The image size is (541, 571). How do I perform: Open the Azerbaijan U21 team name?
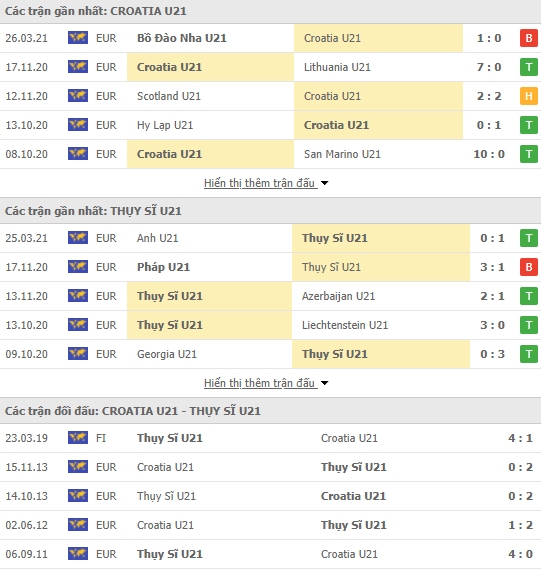click(x=338, y=296)
